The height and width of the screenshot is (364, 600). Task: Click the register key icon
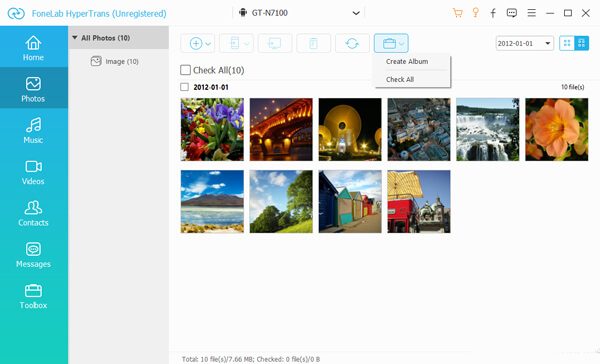click(475, 13)
